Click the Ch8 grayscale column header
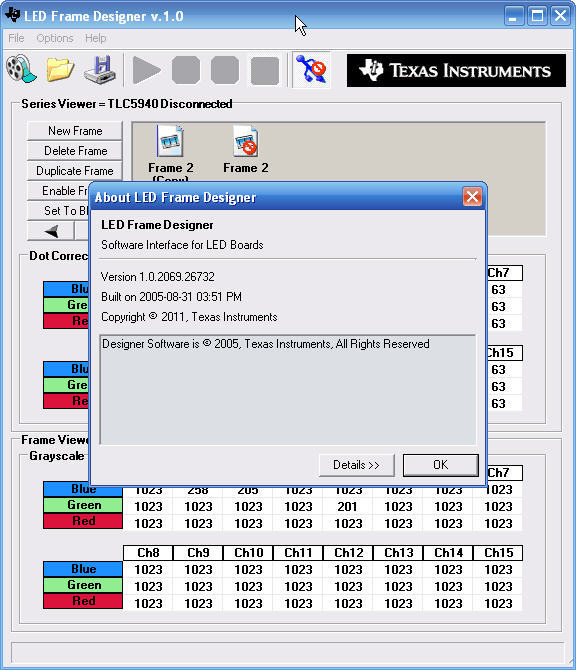Viewport: 576px width, 670px height. point(148,553)
